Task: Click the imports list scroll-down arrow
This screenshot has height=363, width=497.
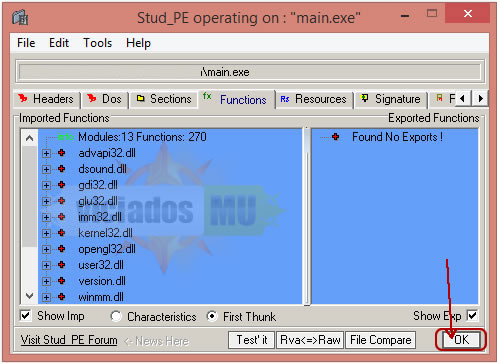Action: coord(29,296)
